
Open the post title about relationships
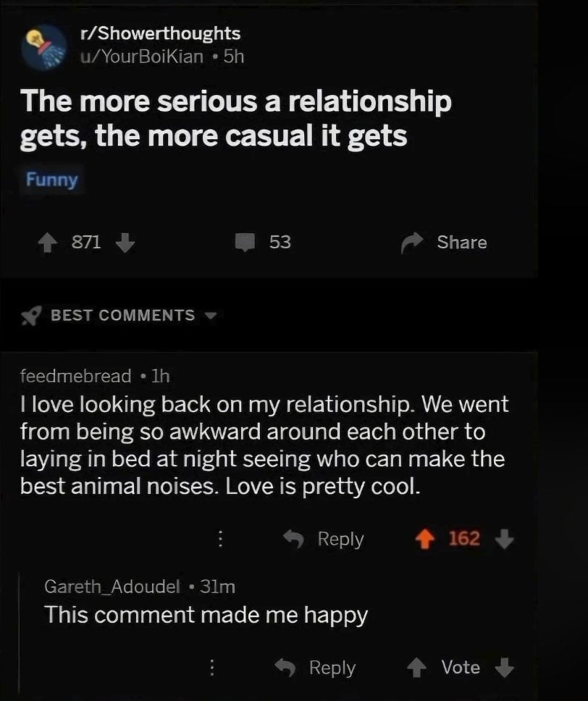tap(236, 118)
